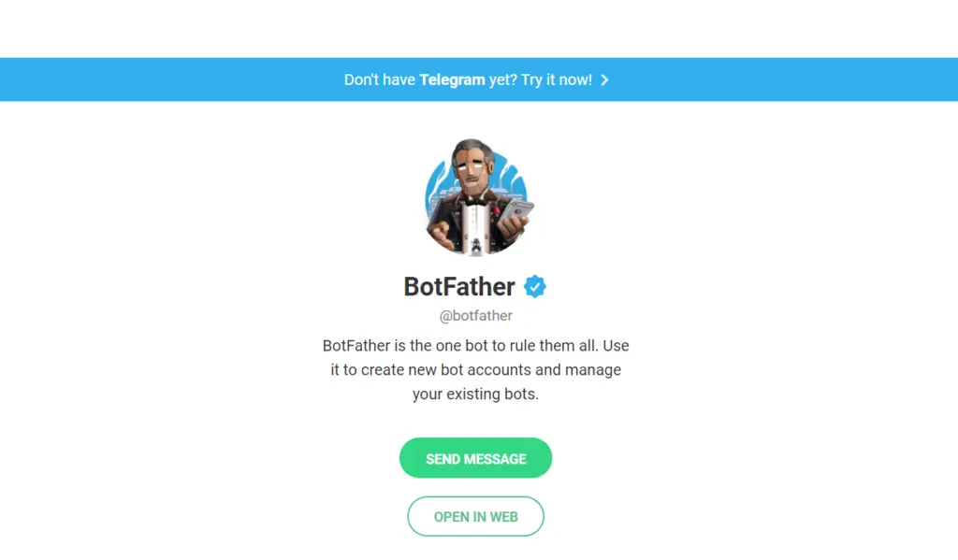958x560 pixels.
Task: Click the bot description paragraph text
Action: coord(475,369)
